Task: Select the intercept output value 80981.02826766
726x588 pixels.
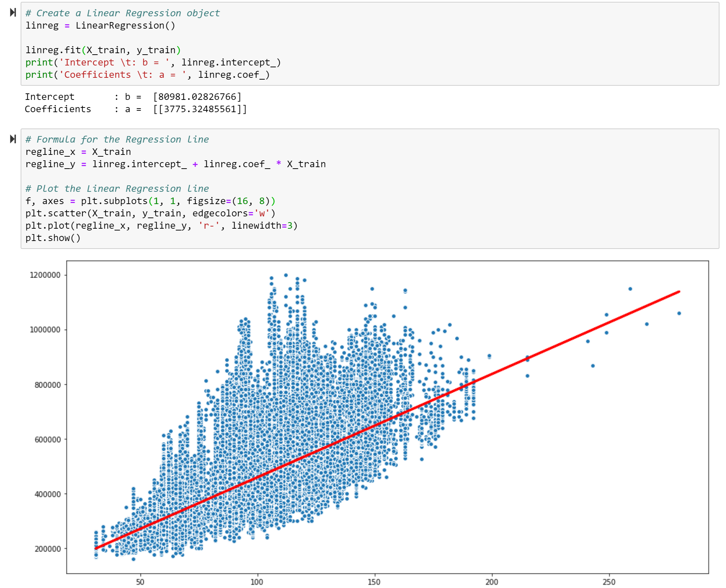Action: (197, 97)
